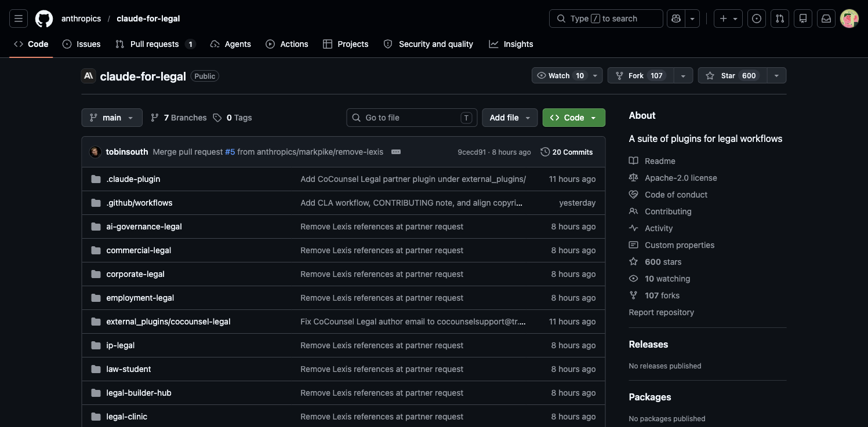Image resolution: width=868 pixels, height=427 pixels.
Task: Click the folder icon for ip-legal
Action: point(96,345)
